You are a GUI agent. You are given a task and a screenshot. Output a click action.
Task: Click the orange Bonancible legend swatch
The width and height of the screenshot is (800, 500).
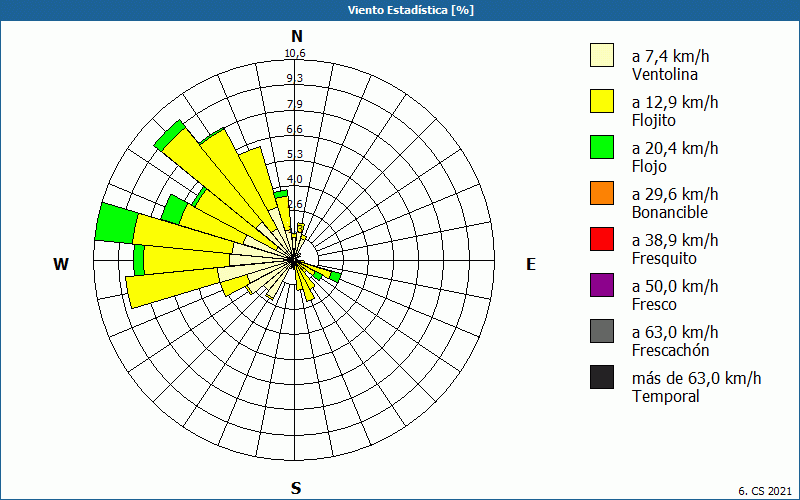coord(602,193)
